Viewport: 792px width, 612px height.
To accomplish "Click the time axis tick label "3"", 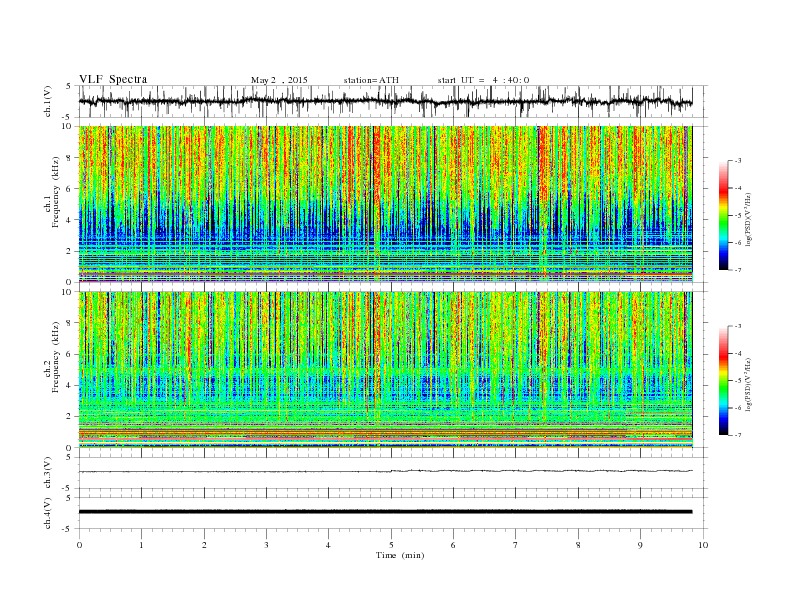I will 266,545.
